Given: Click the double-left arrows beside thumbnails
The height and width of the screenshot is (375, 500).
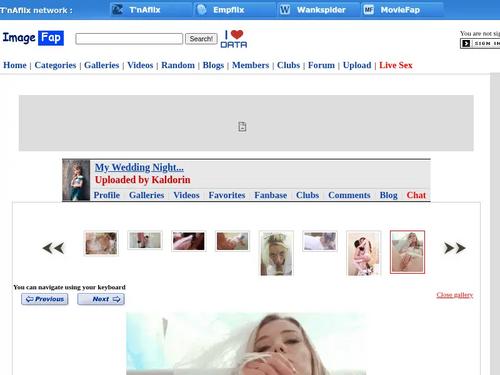Looking at the screenshot, I should (53, 248).
